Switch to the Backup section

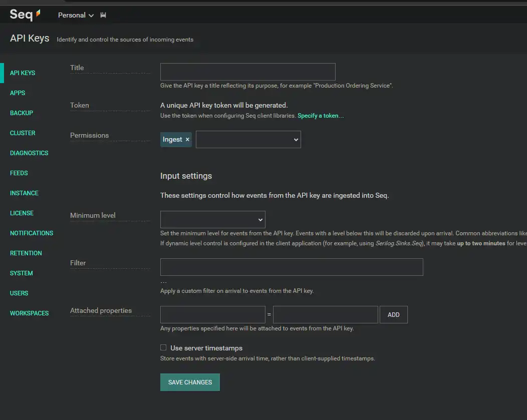22,113
